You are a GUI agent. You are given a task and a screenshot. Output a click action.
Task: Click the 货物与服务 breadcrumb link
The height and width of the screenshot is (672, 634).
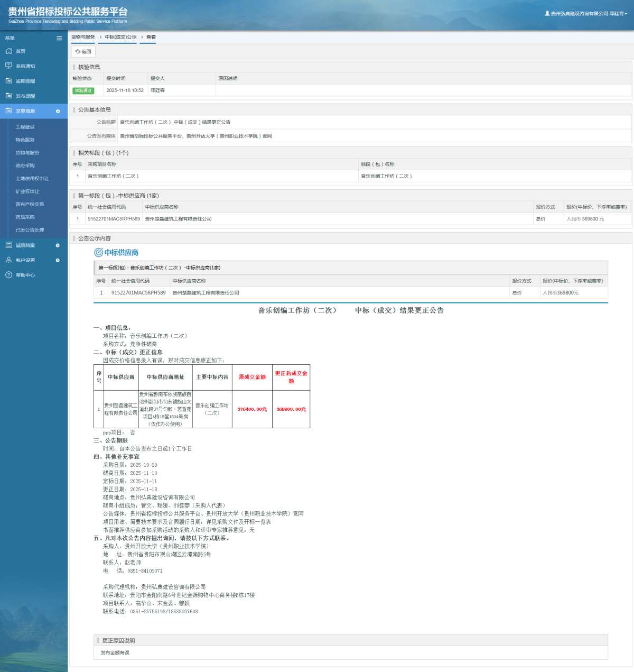83,37
